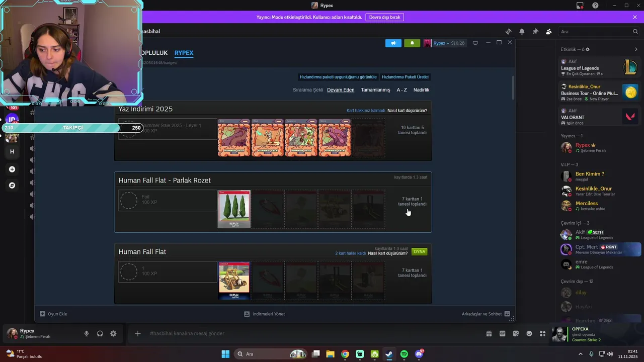This screenshot has height=362, width=644.
Task: Open Activity settings gear next to Etkinlik
Action: pyautogui.click(x=588, y=49)
